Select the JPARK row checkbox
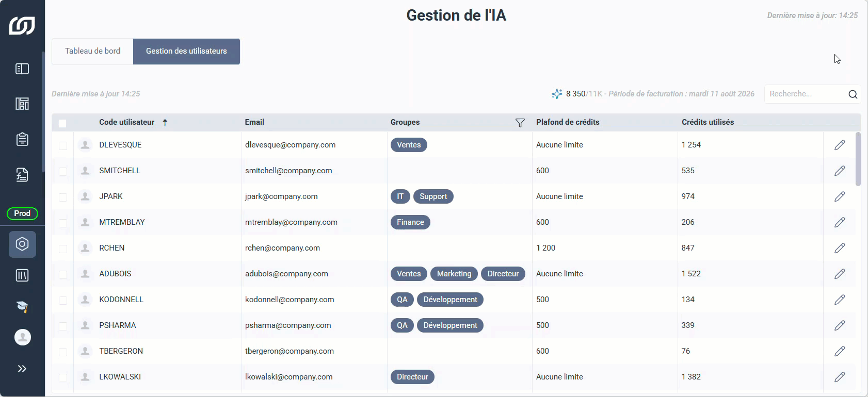Viewport: 868px width, 397px height. pos(63,197)
